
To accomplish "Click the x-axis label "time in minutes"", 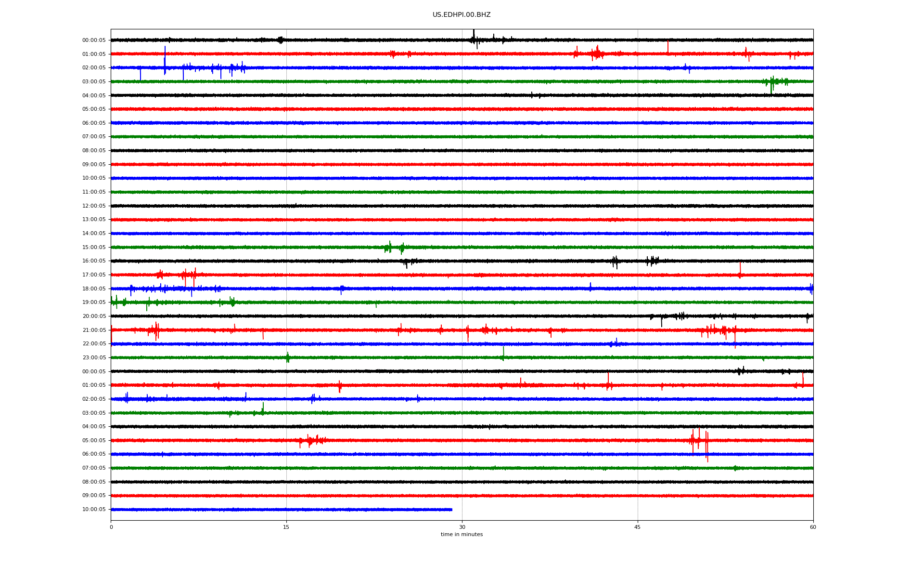I will click(x=462, y=534).
